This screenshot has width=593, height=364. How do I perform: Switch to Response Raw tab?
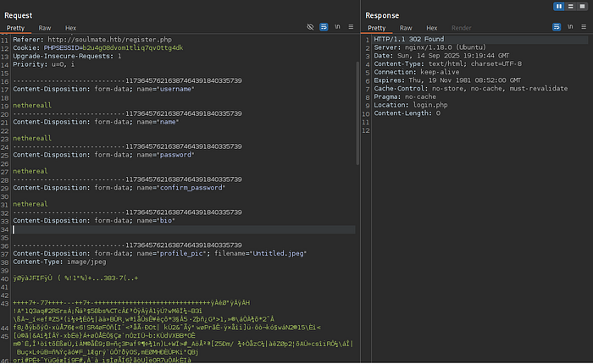[x=406, y=28]
